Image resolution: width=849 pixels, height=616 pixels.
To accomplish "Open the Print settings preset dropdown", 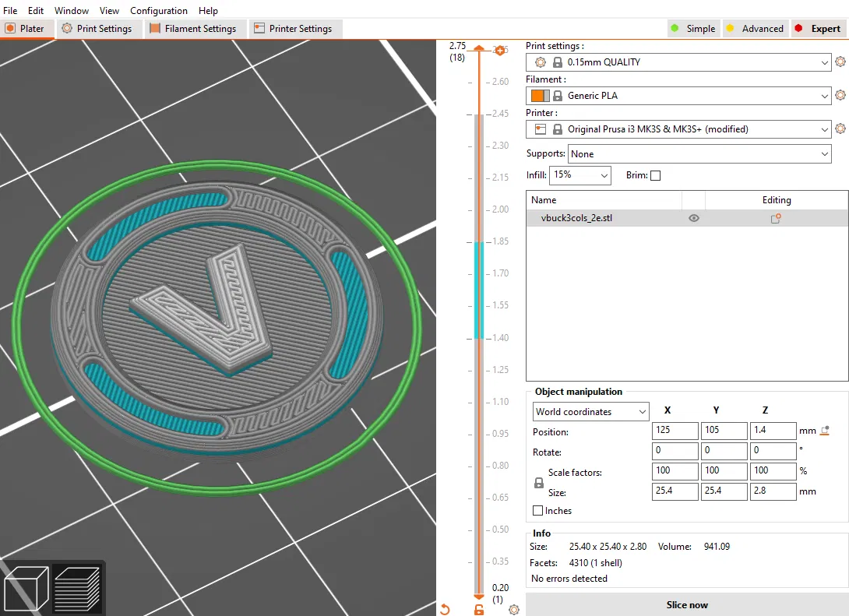I will pyautogui.click(x=678, y=62).
